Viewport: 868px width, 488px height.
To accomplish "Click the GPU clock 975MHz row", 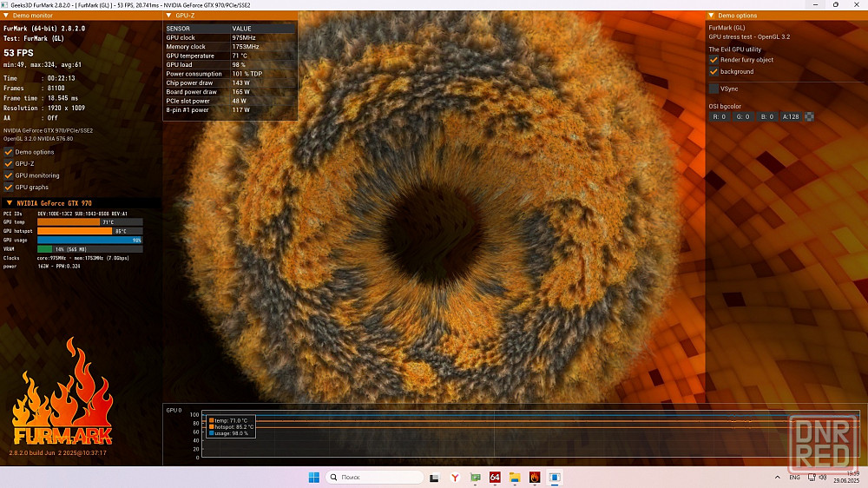I will tap(230, 37).
